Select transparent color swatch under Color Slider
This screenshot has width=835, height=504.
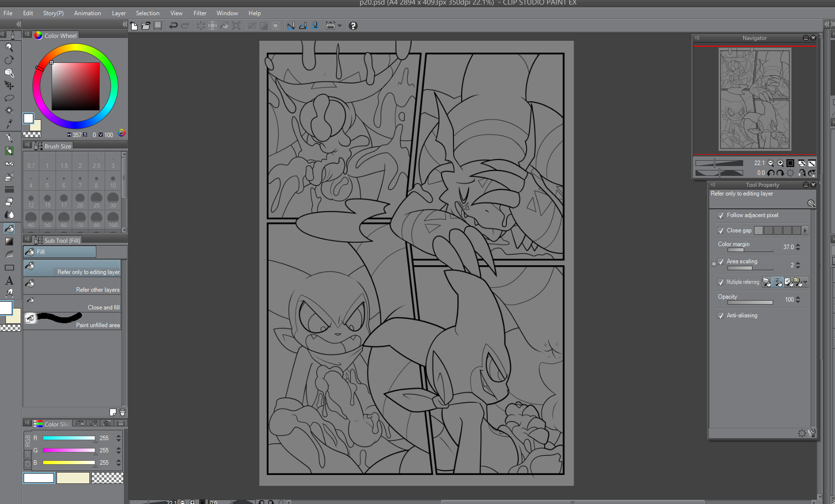(108, 478)
